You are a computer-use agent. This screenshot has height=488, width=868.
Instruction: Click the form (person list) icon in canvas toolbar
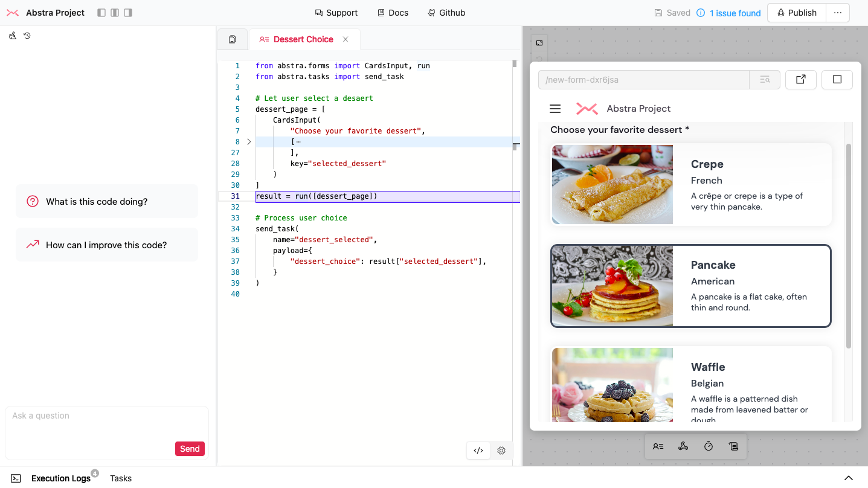658,446
